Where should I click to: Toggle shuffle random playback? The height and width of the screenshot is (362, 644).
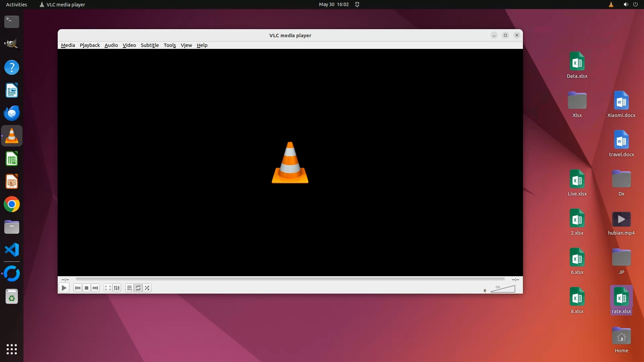(x=147, y=288)
